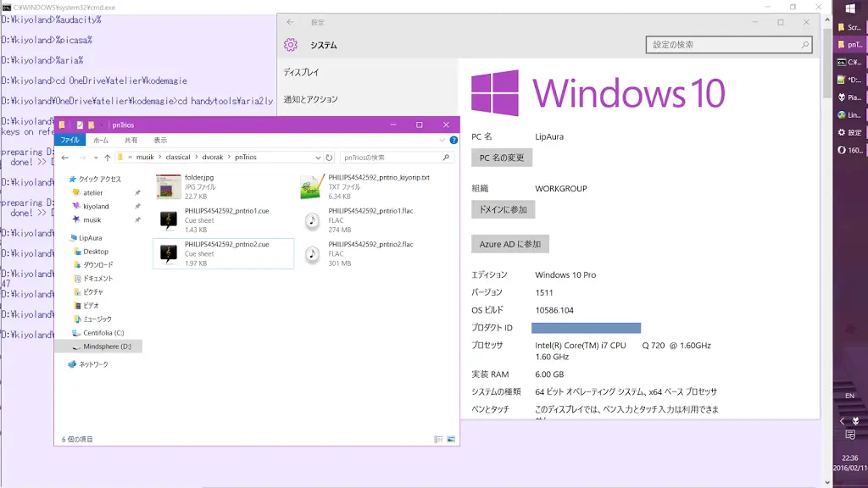
Task: Refresh the pnTrios folder view
Action: coord(330,158)
